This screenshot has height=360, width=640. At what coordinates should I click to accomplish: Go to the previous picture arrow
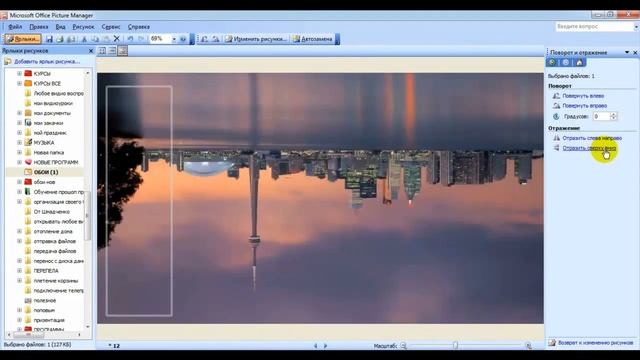tap(316, 346)
